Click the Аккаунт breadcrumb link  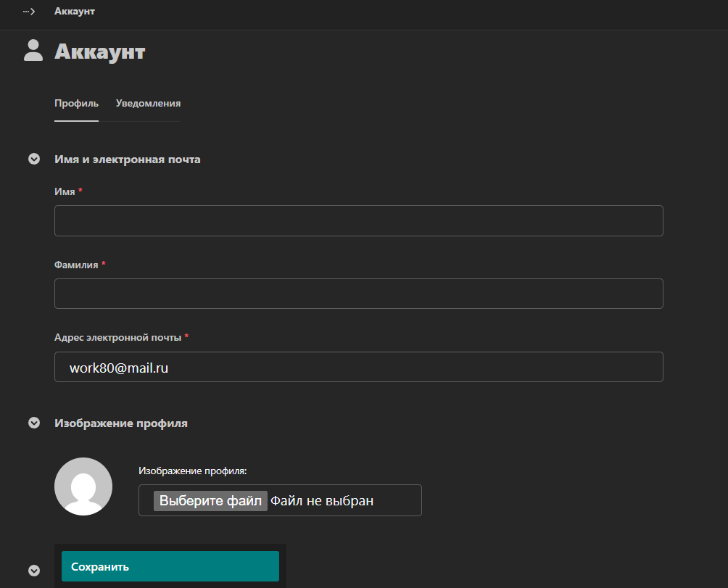point(74,11)
